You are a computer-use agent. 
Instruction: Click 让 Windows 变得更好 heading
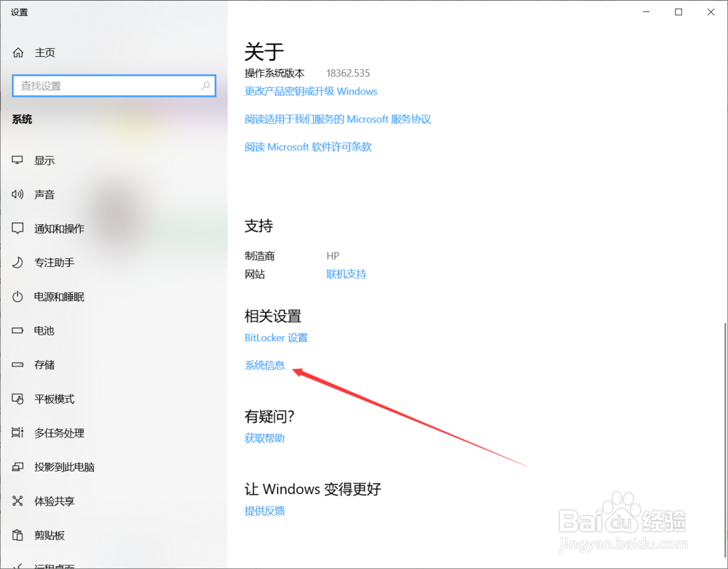(313, 489)
